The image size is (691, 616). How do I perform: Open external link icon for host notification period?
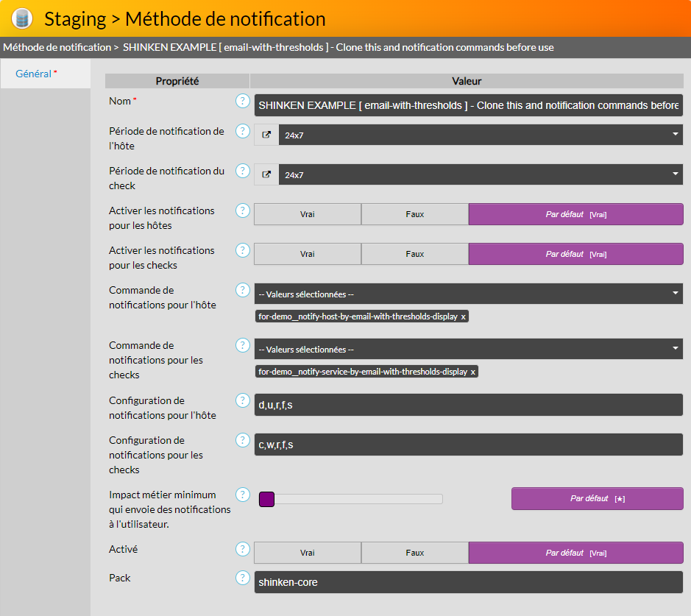266,135
